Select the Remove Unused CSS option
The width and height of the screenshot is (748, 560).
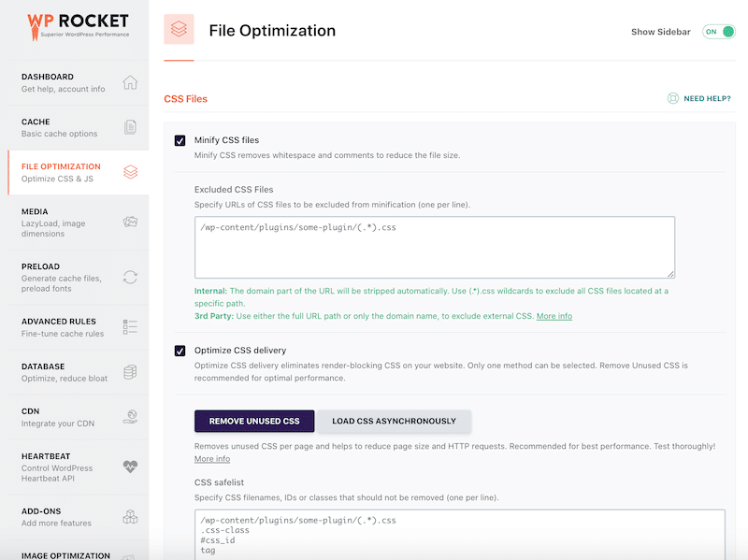(254, 422)
